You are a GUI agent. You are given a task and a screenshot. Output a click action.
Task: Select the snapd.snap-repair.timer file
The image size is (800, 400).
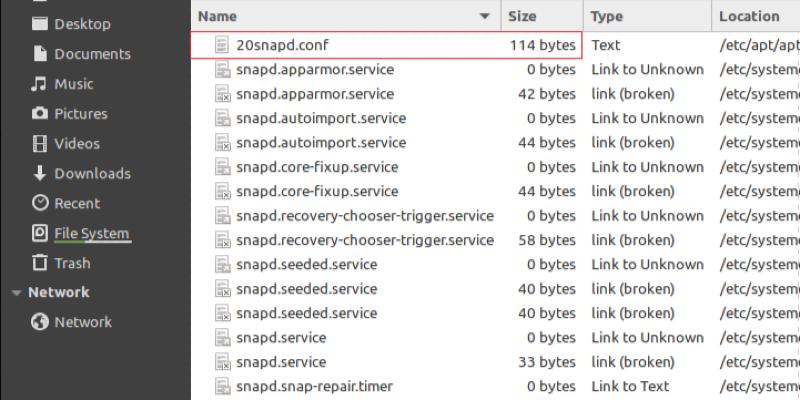(x=314, y=386)
